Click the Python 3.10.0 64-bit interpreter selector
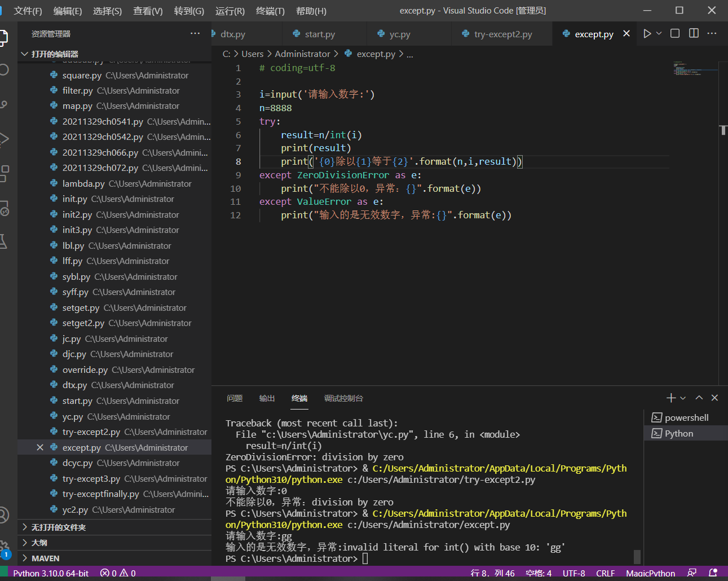The width and height of the screenshot is (728, 581). click(51, 573)
